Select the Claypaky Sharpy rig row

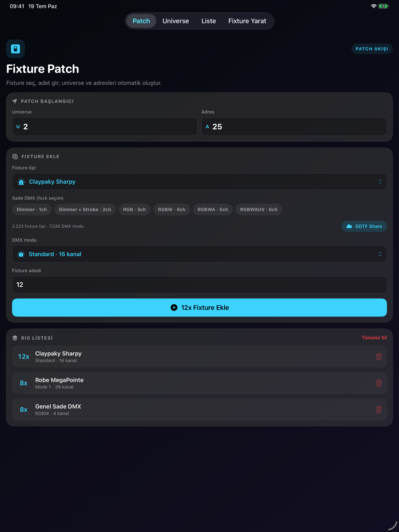[x=199, y=356]
